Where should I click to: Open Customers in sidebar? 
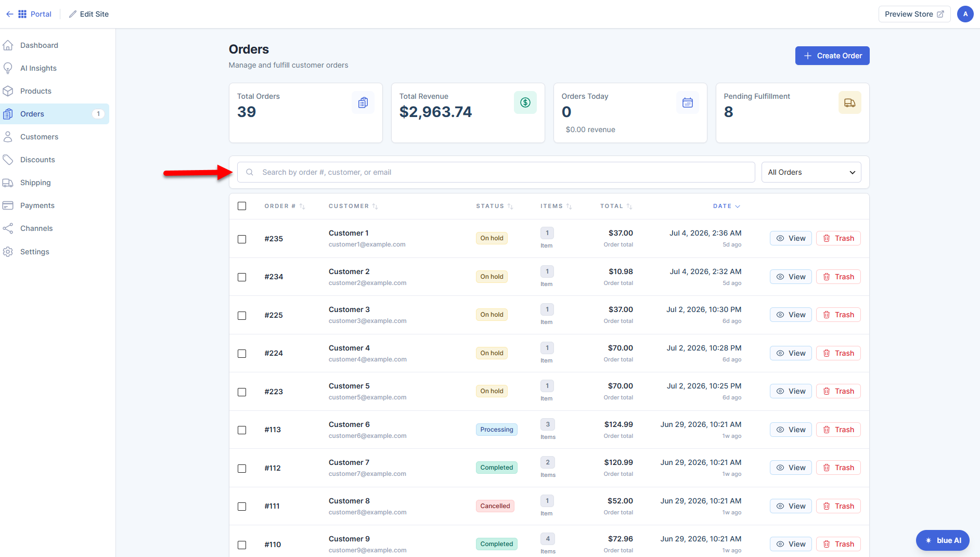tap(55, 137)
